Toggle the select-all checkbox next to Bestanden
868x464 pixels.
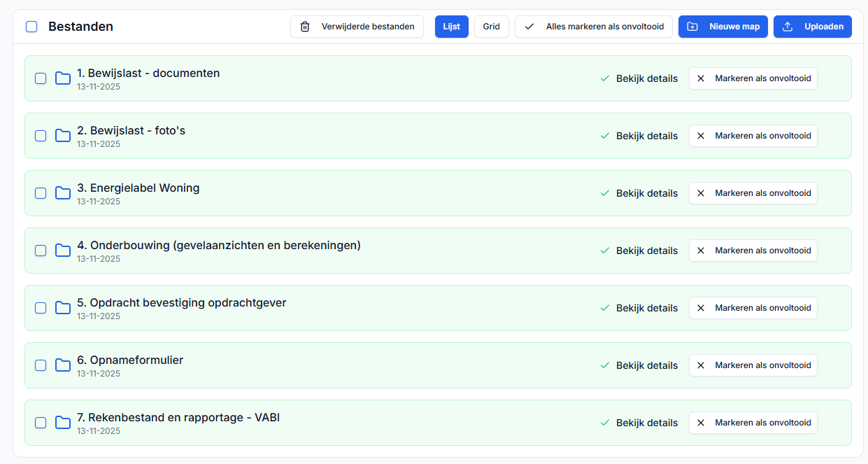pyautogui.click(x=31, y=27)
